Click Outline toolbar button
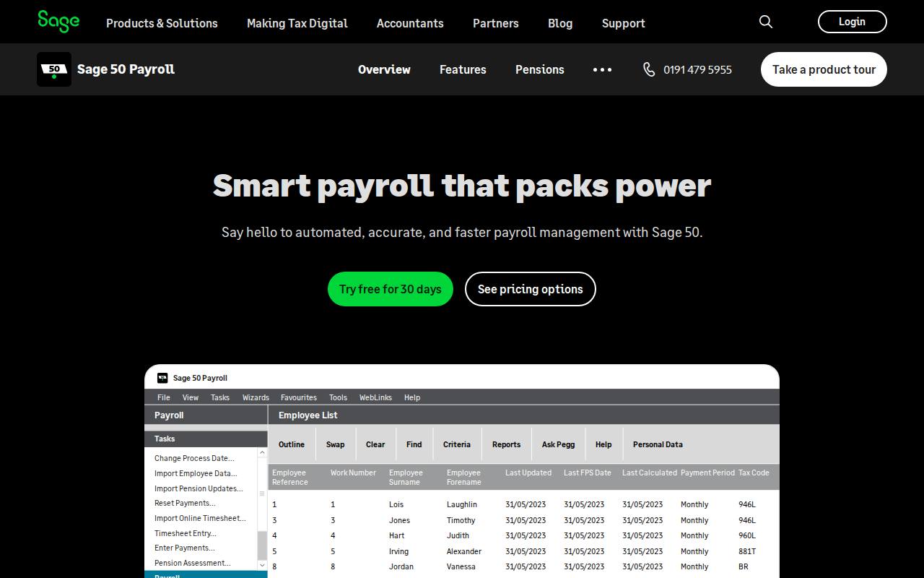Viewport: 924px width, 578px height. tap(292, 444)
